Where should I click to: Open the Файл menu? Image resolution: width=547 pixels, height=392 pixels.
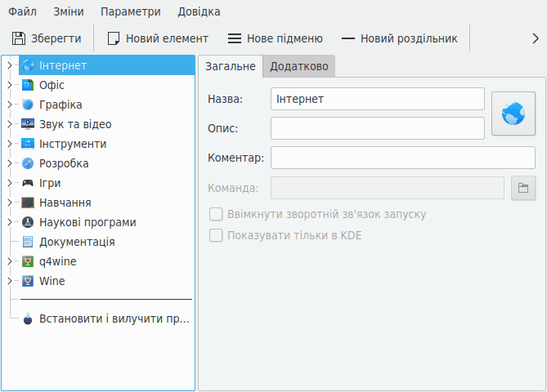[x=21, y=12]
